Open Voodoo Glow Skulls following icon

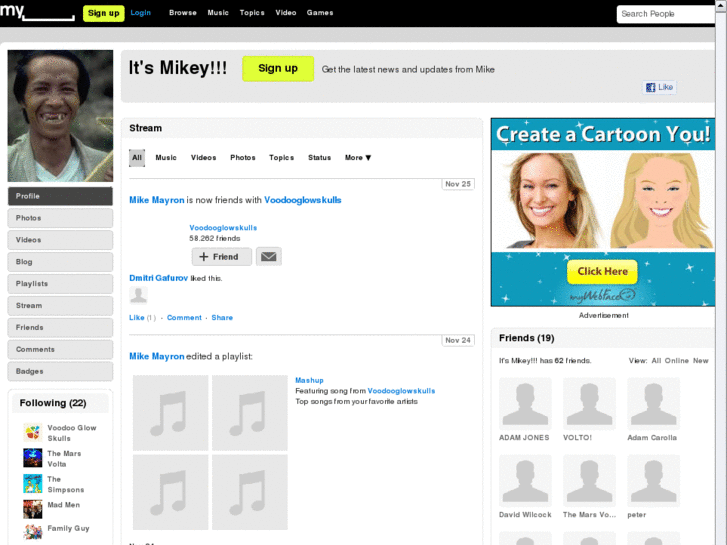pyautogui.click(x=32, y=432)
